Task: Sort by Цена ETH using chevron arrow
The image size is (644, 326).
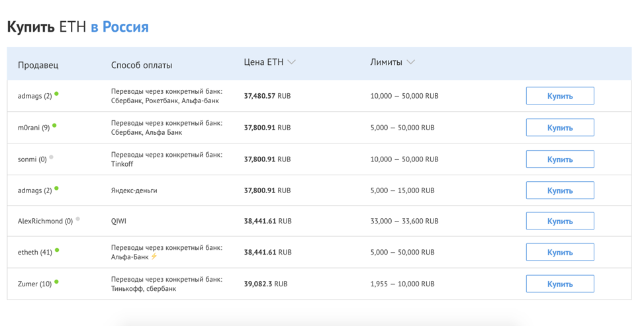Action: (x=292, y=62)
